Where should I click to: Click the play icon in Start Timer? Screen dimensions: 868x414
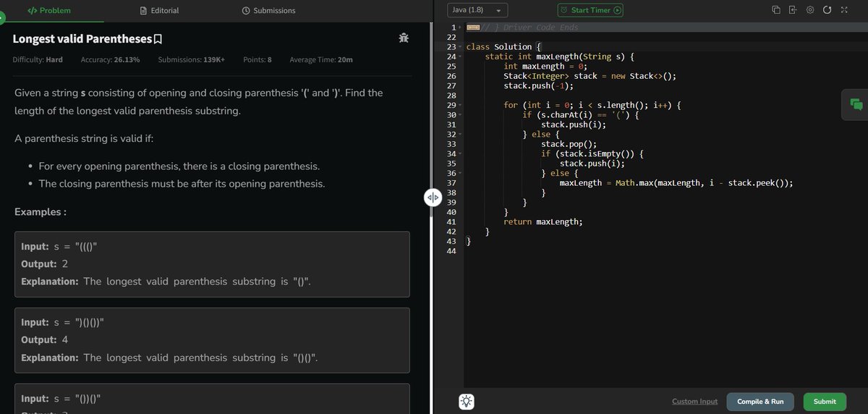coord(617,11)
